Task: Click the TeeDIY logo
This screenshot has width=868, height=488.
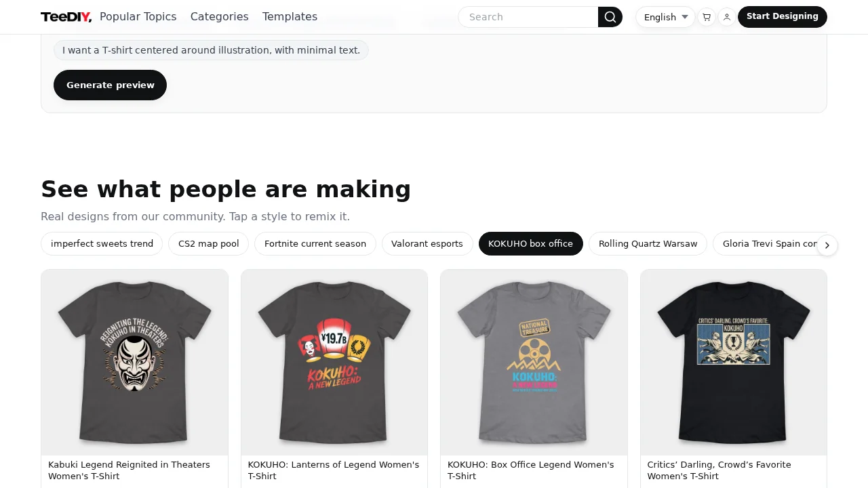Action: tap(65, 17)
